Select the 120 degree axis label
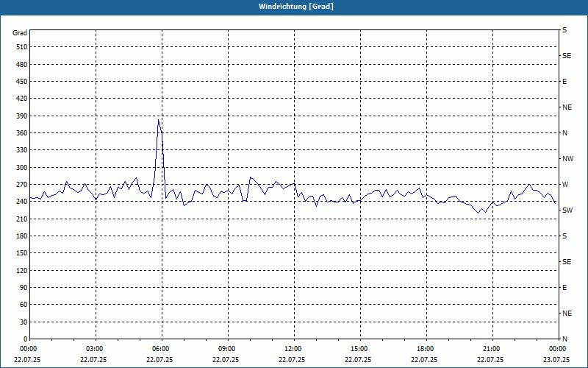Screen dimensions: 588x368 (x=22, y=270)
